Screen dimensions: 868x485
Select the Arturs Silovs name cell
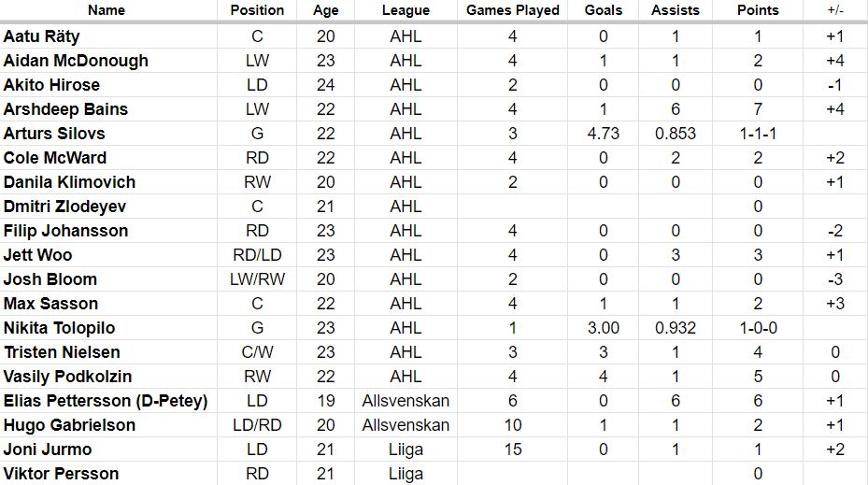(x=54, y=134)
